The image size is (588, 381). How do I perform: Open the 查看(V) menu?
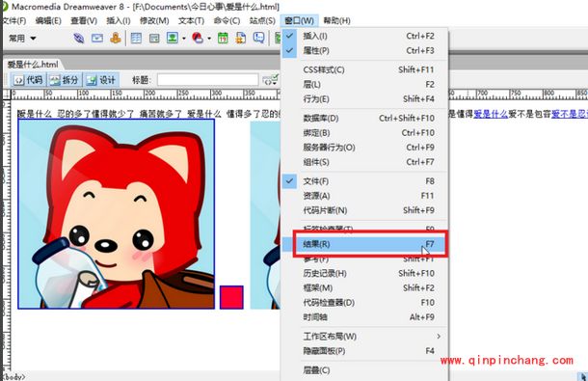click(84, 20)
